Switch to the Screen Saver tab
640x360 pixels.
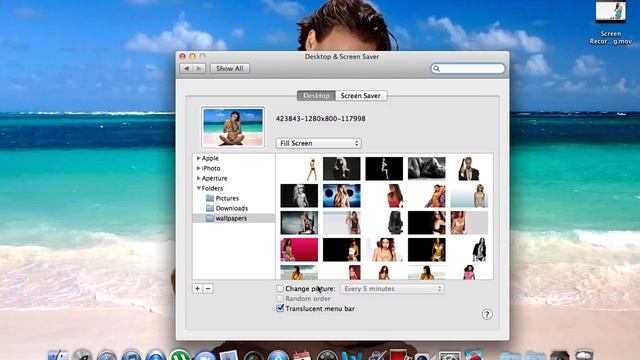tap(361, 96)
